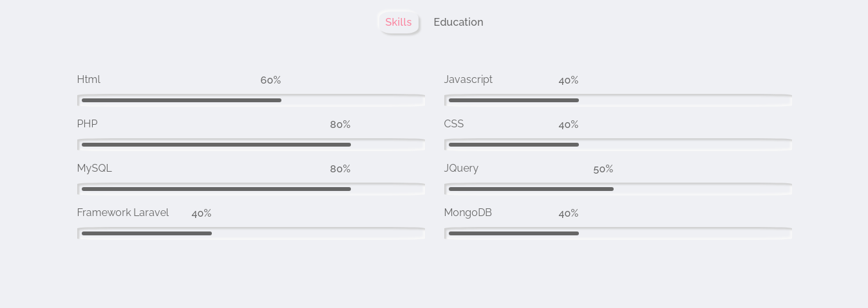Click the Javascript skill label

pyautogui.click(x=468, y=80)
